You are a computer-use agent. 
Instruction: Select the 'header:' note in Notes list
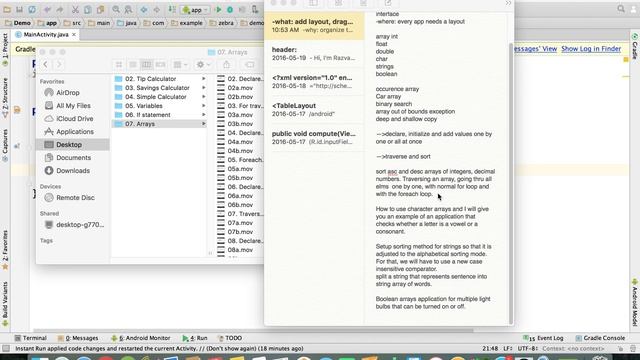pyautogui.click(x=313, y=53)
